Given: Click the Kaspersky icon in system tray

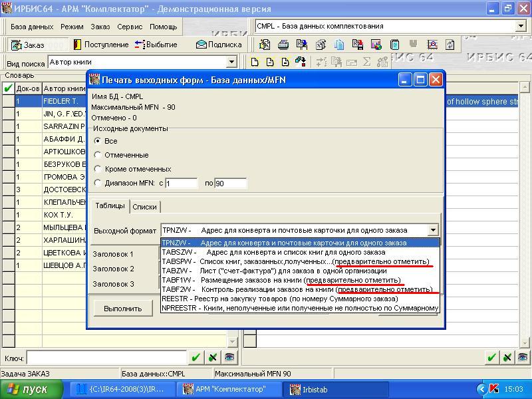Looking at the screenshot, I should tap(494, 389).
